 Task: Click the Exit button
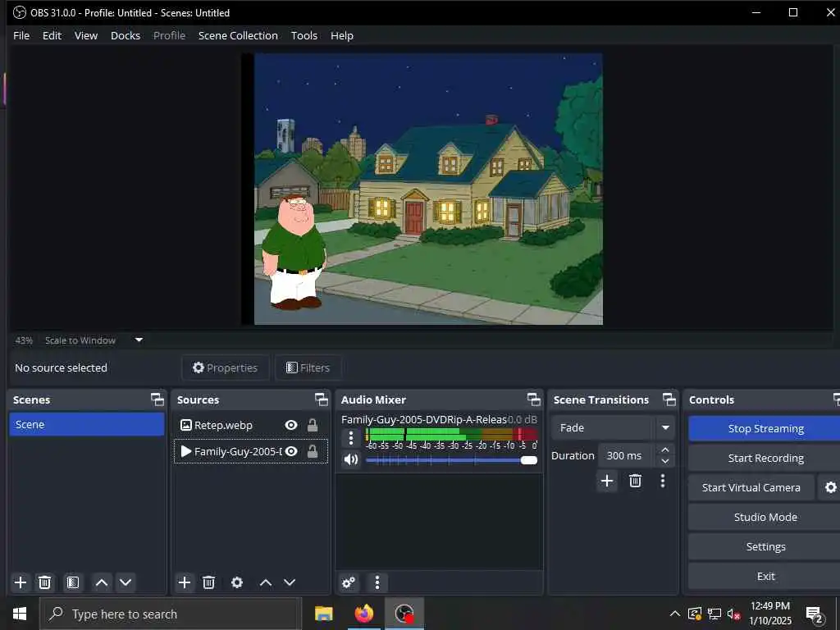pos(765,576)
